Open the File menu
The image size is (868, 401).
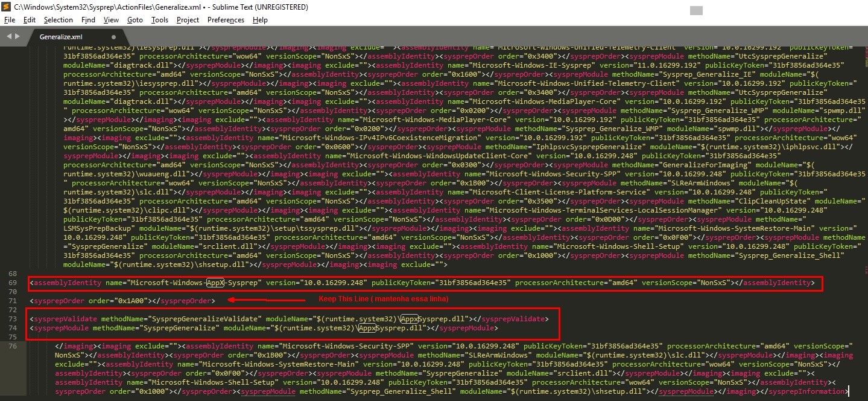pos(9,20)
